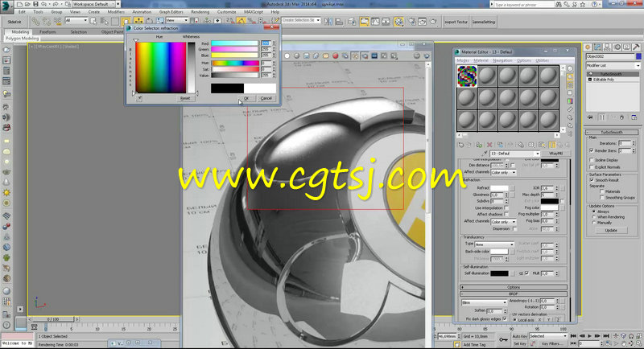
Task: Click the Save File icon in title bar
Action: click(35, 4)
